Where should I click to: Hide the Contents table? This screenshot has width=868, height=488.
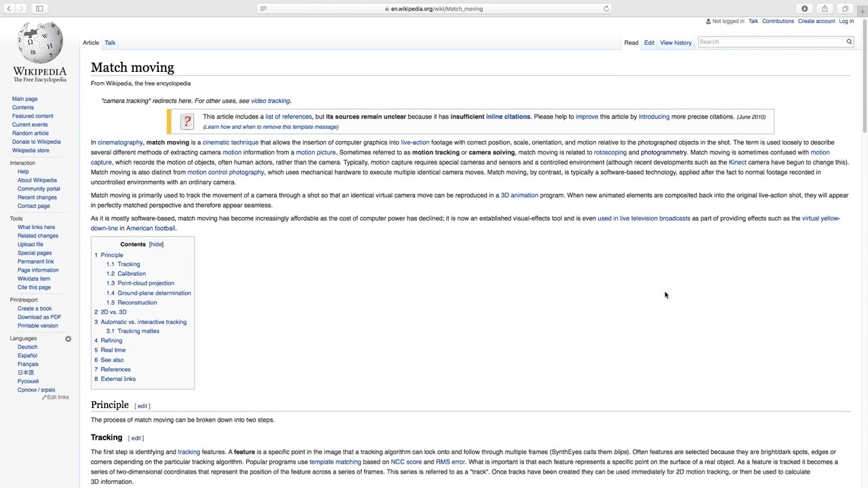[x=156, y=244]
